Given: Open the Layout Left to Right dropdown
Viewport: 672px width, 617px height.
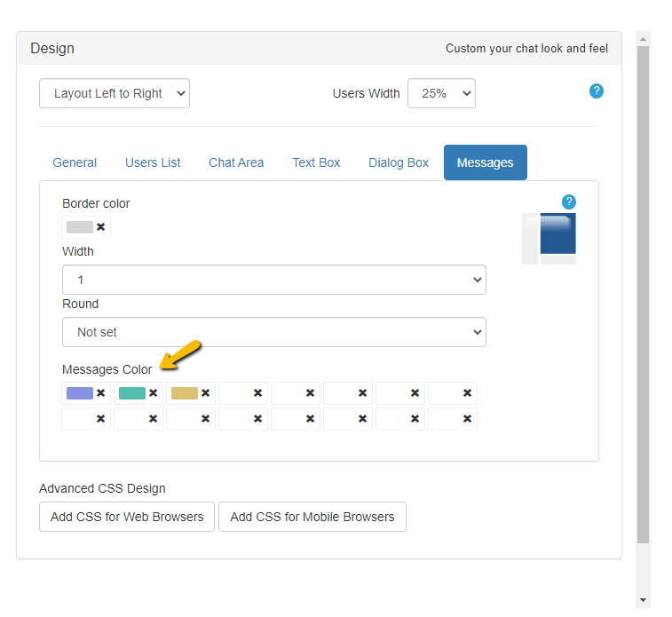Looking at the screenshot, I should [115, 93].
